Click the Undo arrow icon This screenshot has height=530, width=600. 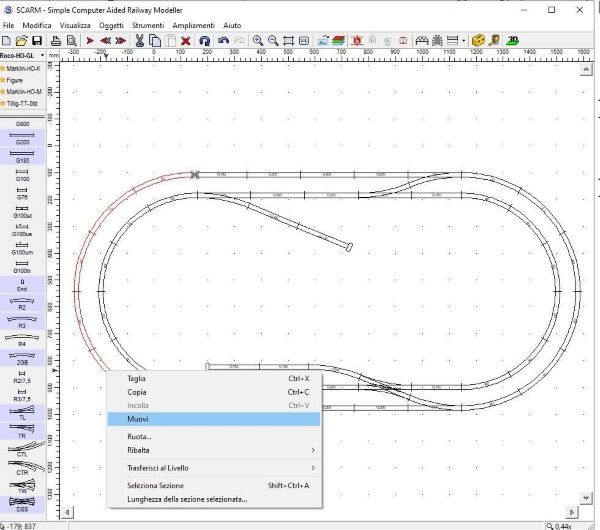224,41
